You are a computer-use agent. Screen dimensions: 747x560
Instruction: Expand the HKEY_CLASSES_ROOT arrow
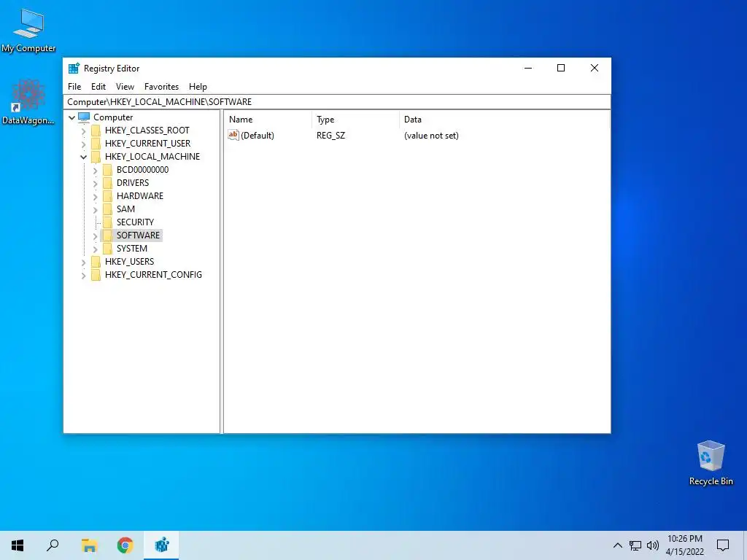[84, 131]
